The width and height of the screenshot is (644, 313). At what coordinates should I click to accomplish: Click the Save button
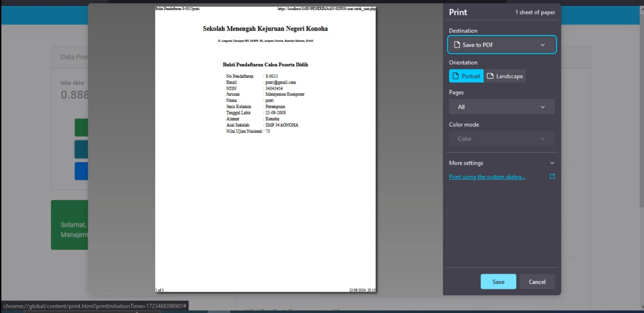[498, 282]
